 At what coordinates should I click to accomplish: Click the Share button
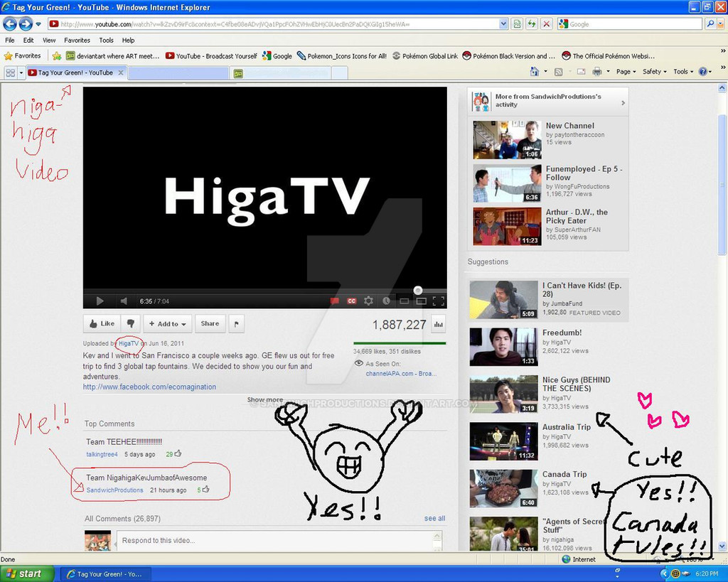tap(210, 323)
